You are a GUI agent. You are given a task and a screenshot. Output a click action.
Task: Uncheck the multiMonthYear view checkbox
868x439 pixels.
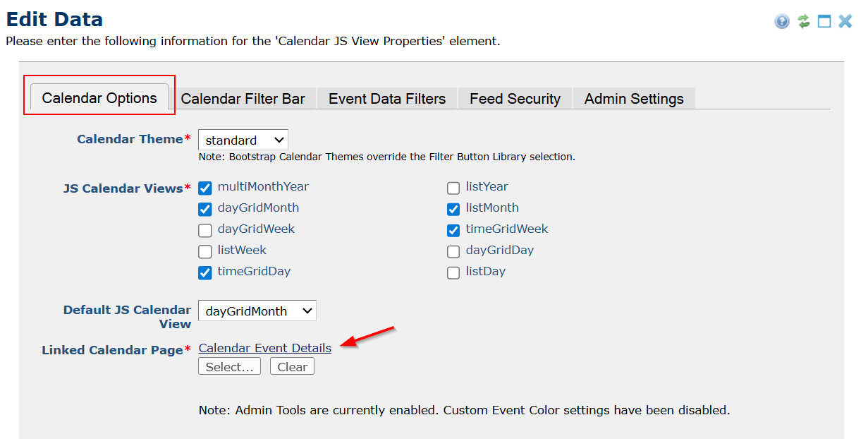[205, 188]
